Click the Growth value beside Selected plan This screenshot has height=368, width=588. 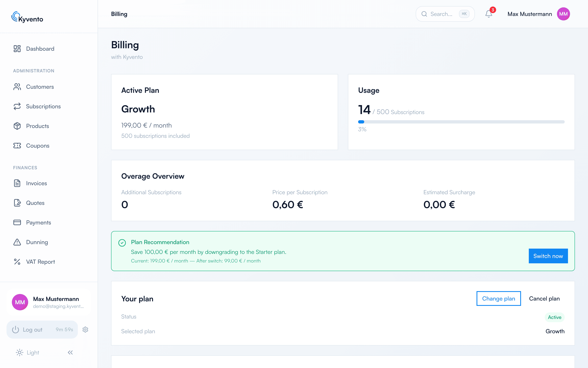tap(555, 331)
